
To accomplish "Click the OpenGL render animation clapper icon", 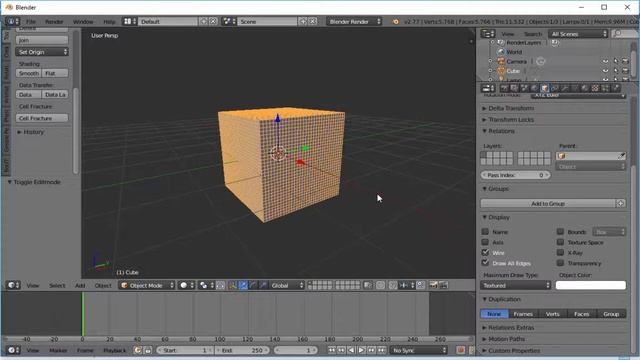I will coord(443,285).
